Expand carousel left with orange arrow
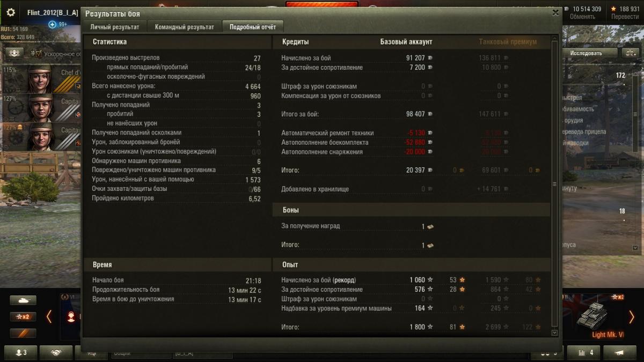The image size is (644, 362). pos(49,317)
